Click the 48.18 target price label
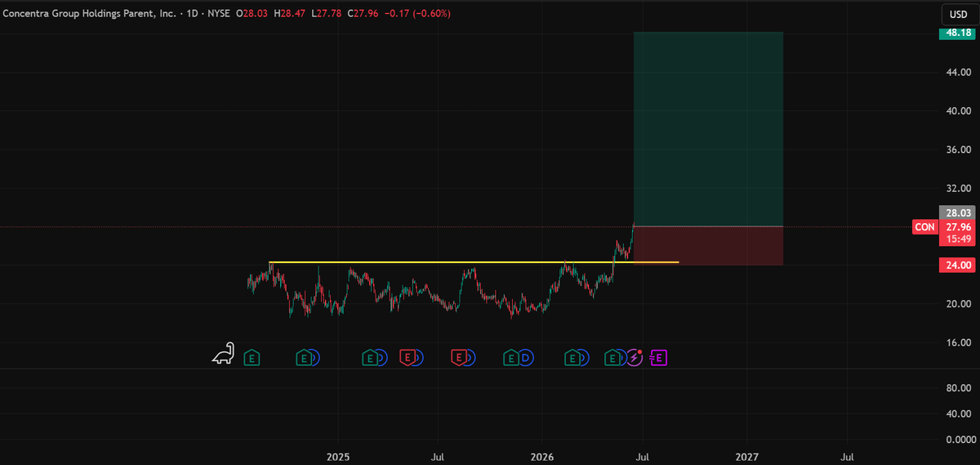Viewport: 980px width, 465px height. tap(956, 33)
